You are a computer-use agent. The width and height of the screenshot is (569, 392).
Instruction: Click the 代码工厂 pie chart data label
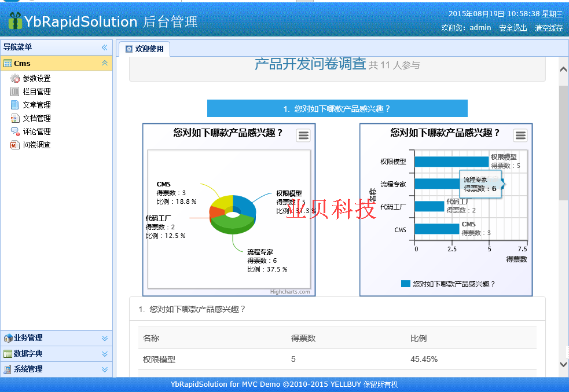coord(166,227)
